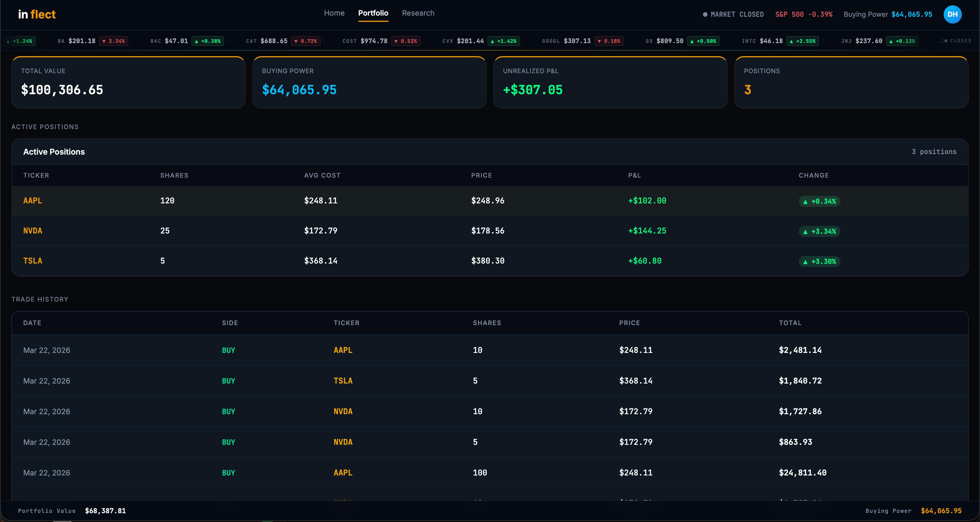This screenshot has width=980, height=522.
Task: Click the P&L column header
Action: pyautogui.click(x=634, y=176)
